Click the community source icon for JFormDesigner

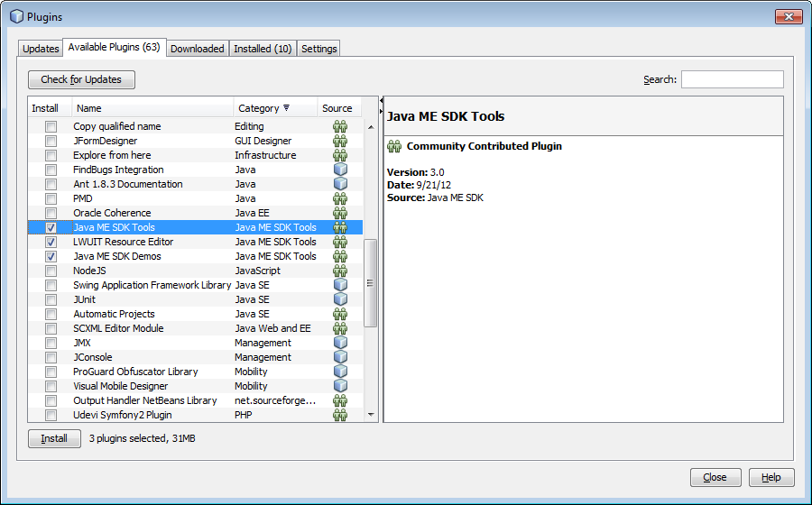coord(340,141)
